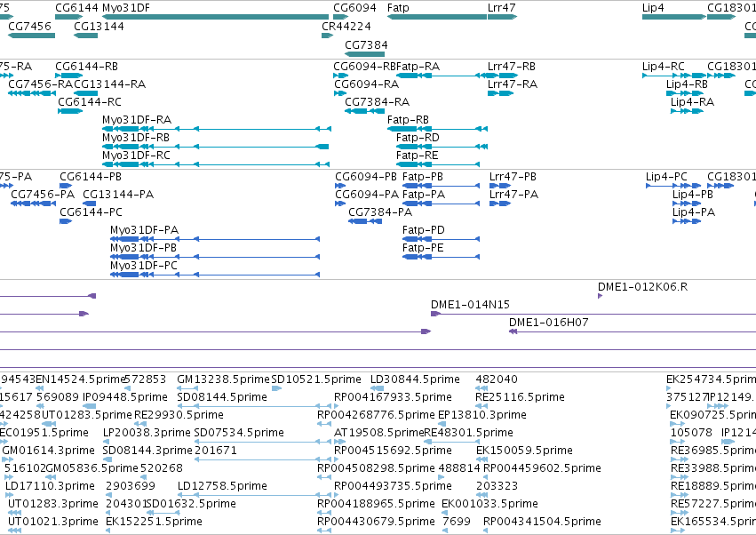Open protein label CG7384-PA
756x535 pixels.
tap(380, 212)
